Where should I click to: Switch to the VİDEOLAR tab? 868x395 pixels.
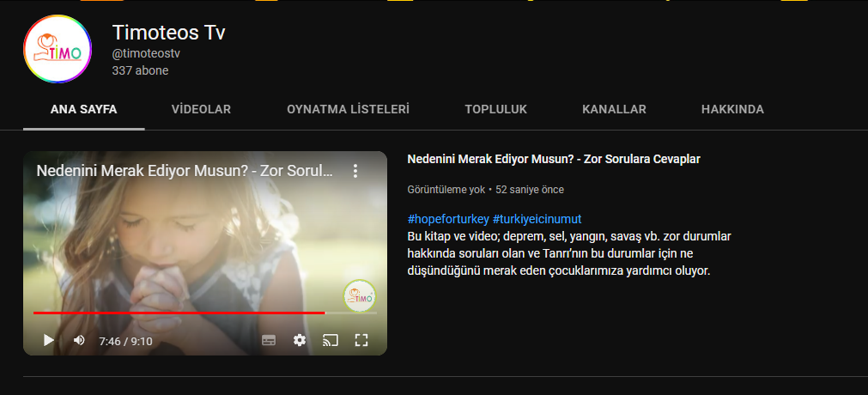click(201, 110)
